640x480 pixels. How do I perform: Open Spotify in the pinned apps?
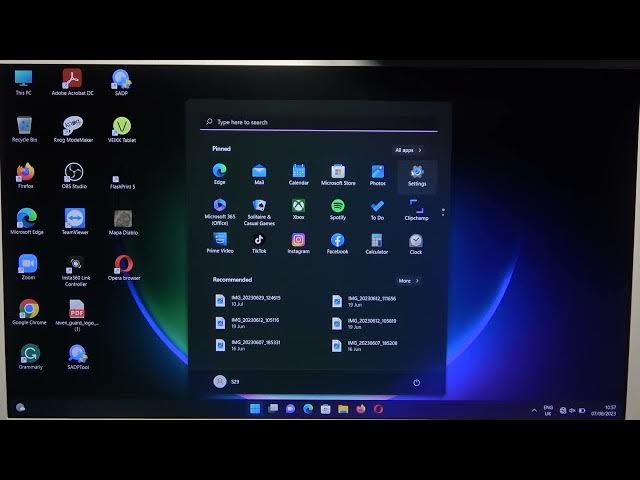tap(338, 209)
